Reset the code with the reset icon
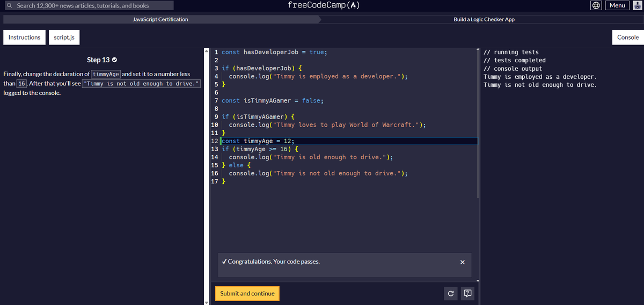The image size is (644, 305). click(x=451, y=293)
